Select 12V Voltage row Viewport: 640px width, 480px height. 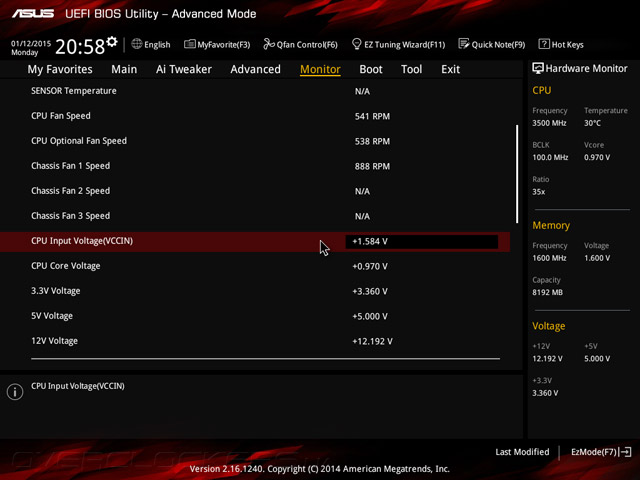pyautogui.click(x=255, y=341)
